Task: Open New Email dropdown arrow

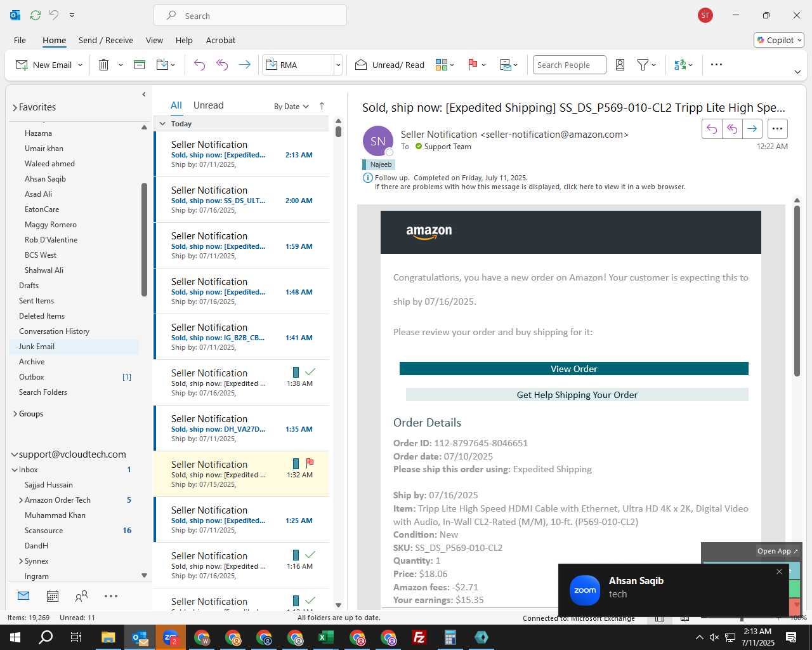Action: (80, 65)
